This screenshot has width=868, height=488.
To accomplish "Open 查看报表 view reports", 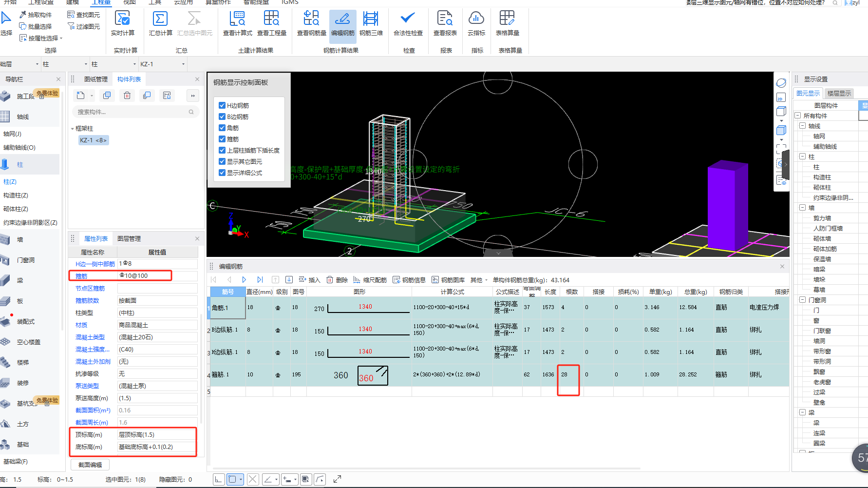I will 445,23.
